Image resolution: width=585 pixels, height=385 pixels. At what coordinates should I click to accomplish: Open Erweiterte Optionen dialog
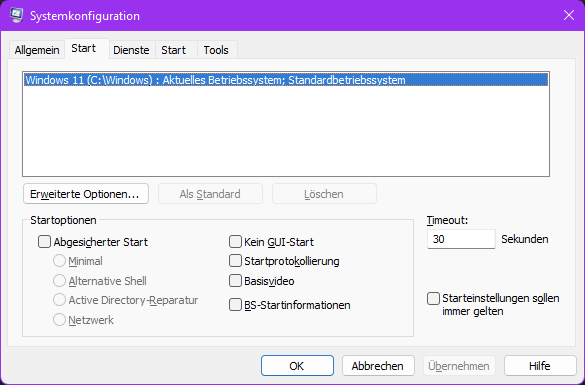coord(86,194)
